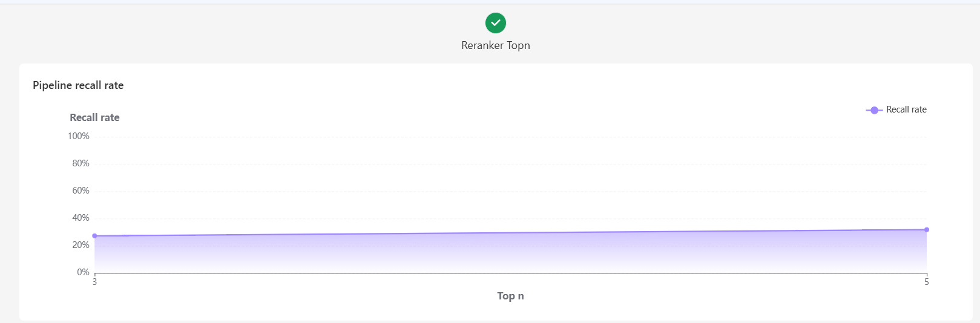Toggle the Recall rate legend entry
Viewport: 980px width, 323px height.
pos(896,109)
